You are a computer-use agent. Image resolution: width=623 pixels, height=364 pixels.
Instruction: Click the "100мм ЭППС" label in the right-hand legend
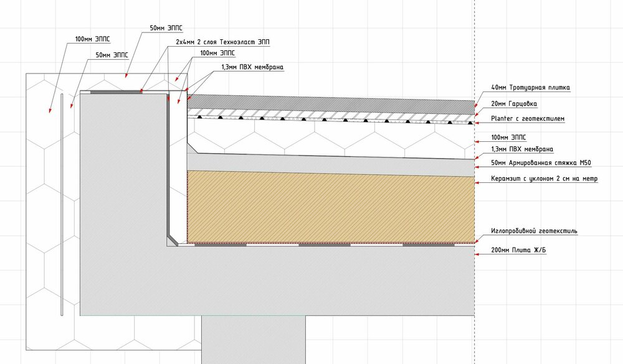(508, 138)
